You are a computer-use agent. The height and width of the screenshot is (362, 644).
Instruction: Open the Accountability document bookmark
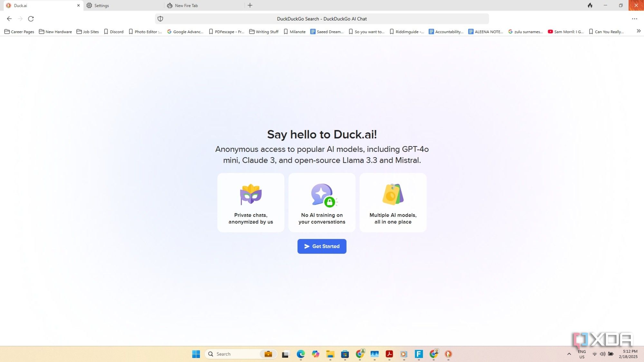[x=446, y=32]
